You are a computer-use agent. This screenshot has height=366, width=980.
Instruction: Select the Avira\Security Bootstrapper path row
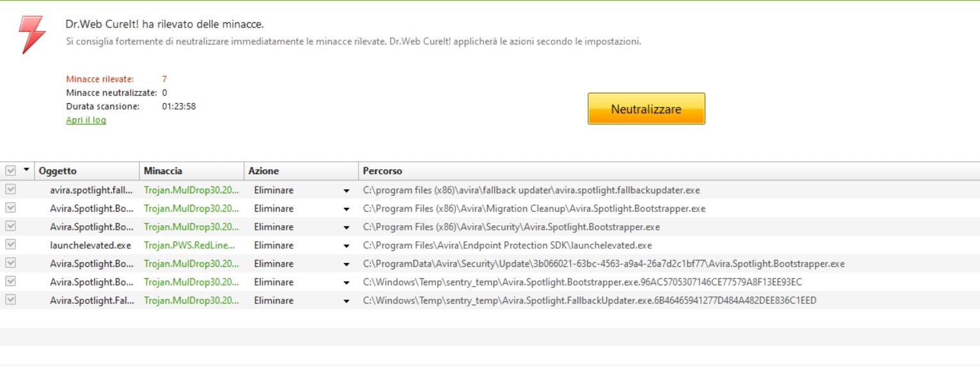(x=511, y=227)
